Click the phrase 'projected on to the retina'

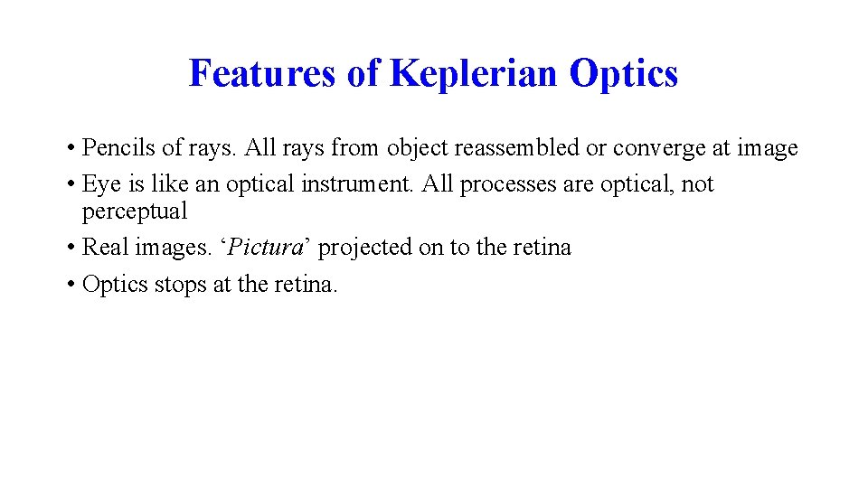point(445,248)
